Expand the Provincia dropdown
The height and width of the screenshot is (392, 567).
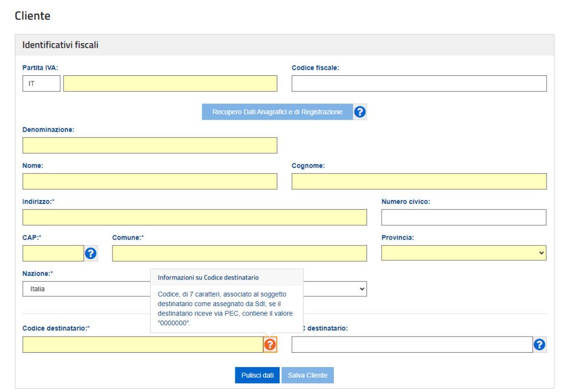pos(463,253)
